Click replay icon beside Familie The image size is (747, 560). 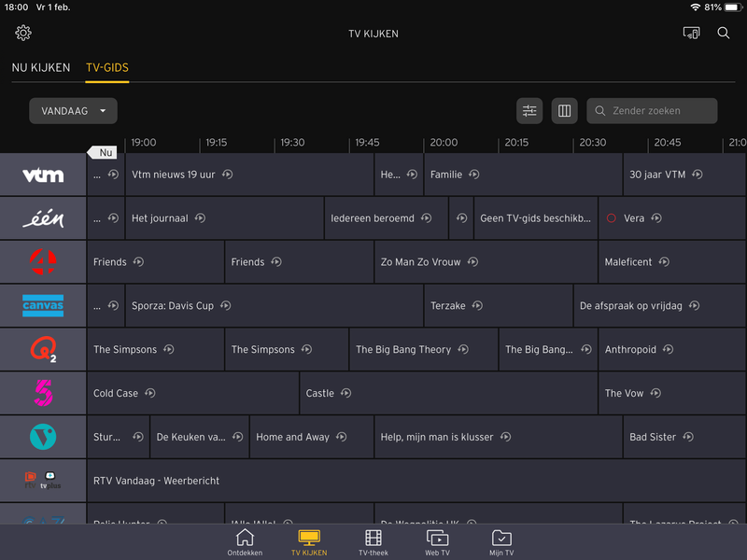474,175
